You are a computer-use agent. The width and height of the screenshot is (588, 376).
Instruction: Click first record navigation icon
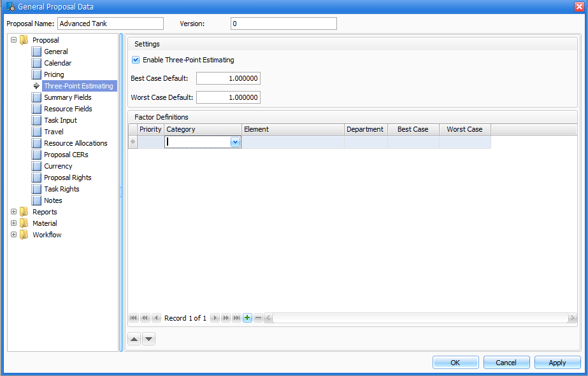pyautogui.click(x=134, y=317)
